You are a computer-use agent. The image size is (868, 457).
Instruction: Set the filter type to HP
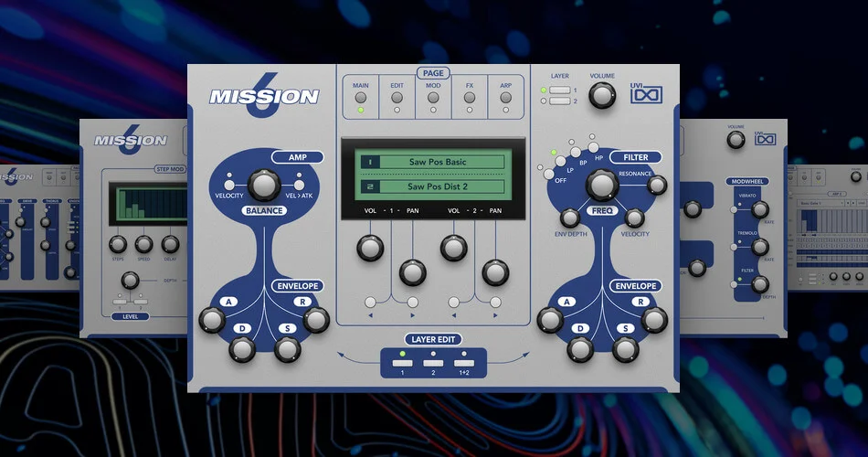point(593,147)
